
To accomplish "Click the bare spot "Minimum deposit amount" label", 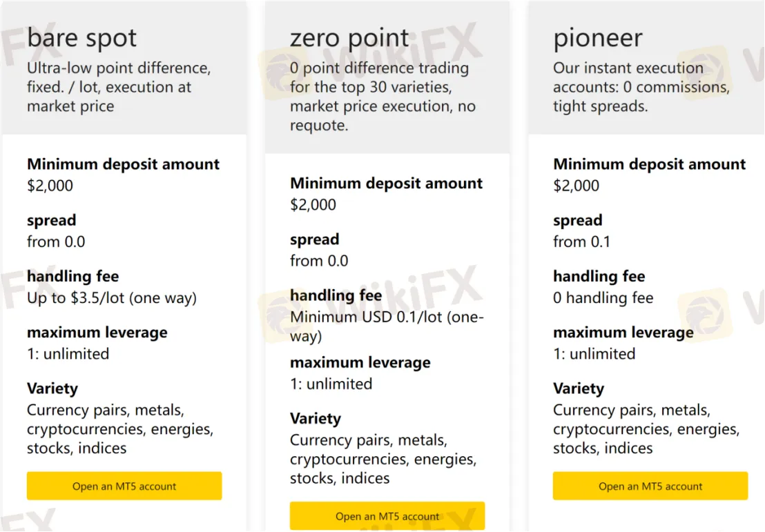I will click(x=123, y=164).
